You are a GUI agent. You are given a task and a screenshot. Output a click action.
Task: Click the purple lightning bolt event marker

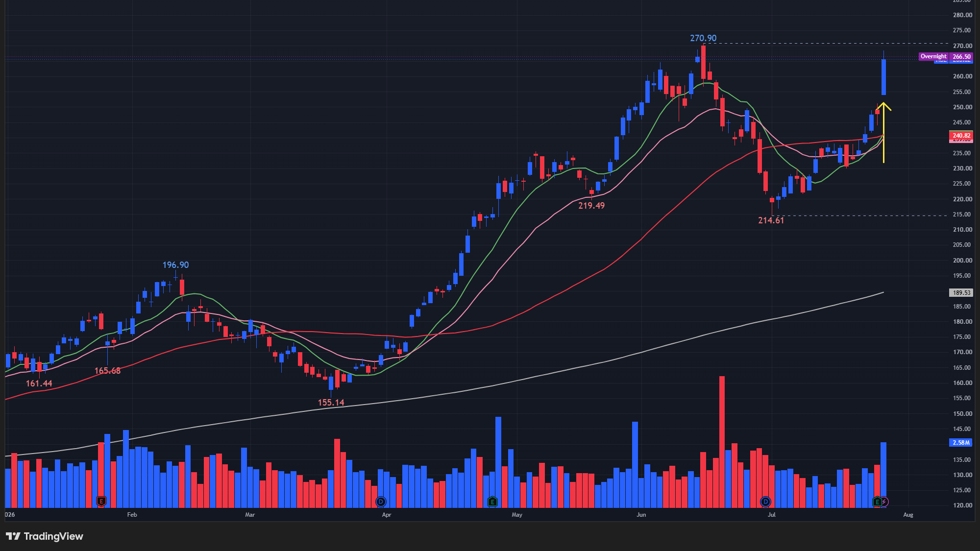(x=884, y=502)
